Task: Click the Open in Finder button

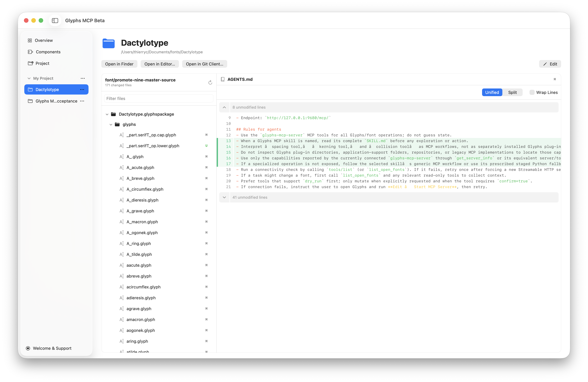Action: [119, 64]
